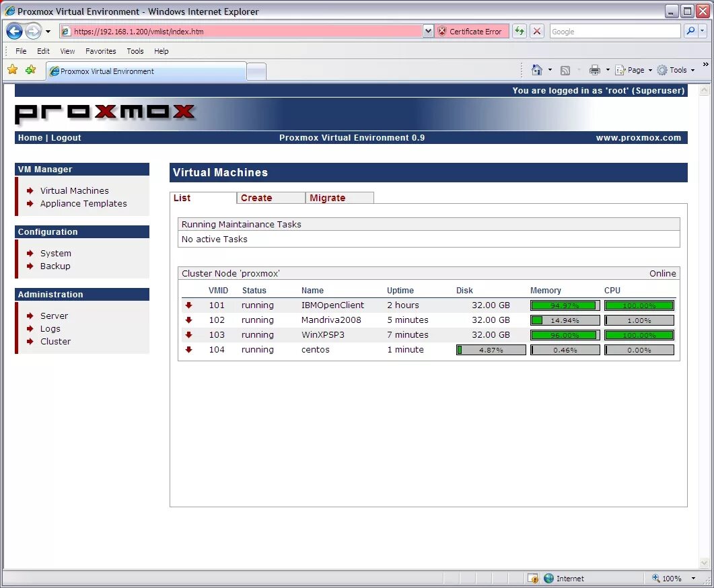Viewport: 714px width, 588px height.
Task: Open the Favorites menu
Action: coord(101,51)
